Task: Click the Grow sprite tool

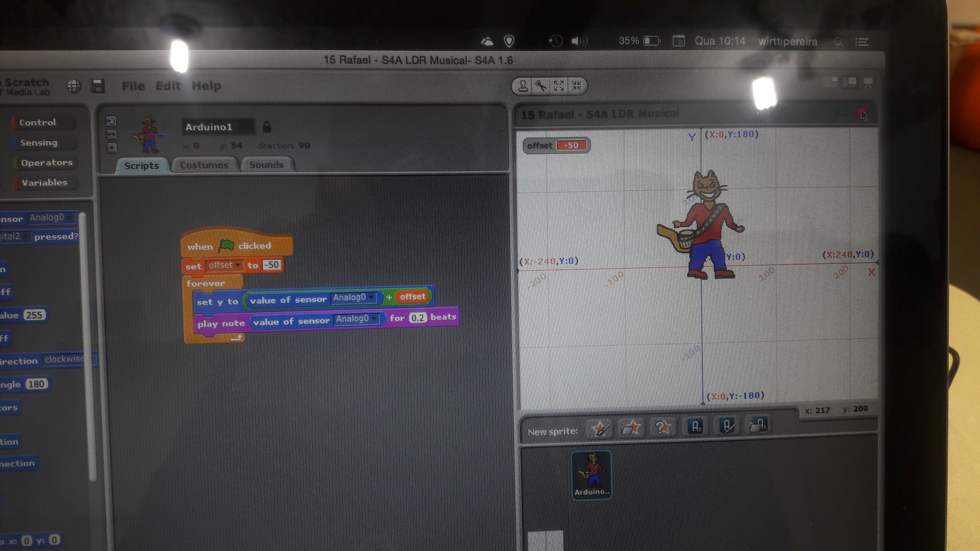Action: click(x=559, y=86)
